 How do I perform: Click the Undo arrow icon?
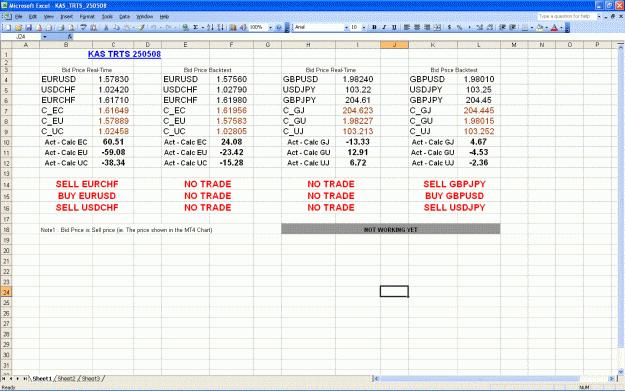[x=153, y=27]
